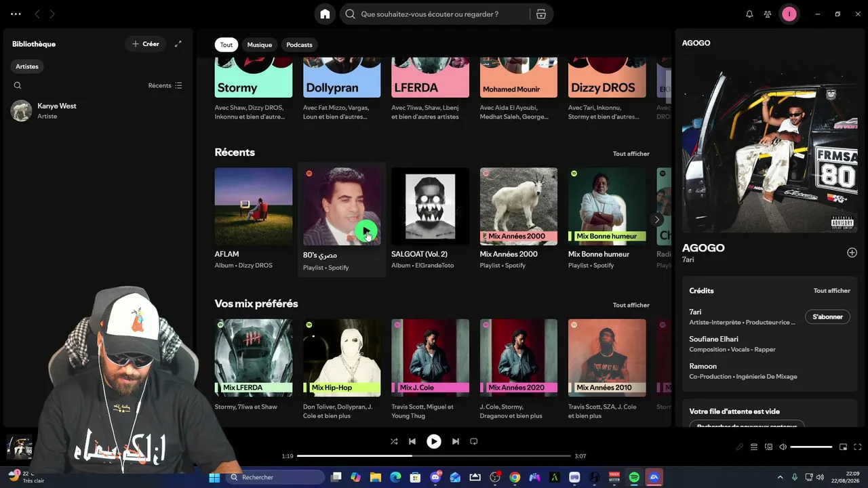Play the current track
The height and width of the screenshot is (488, 868).
[434, 441]
